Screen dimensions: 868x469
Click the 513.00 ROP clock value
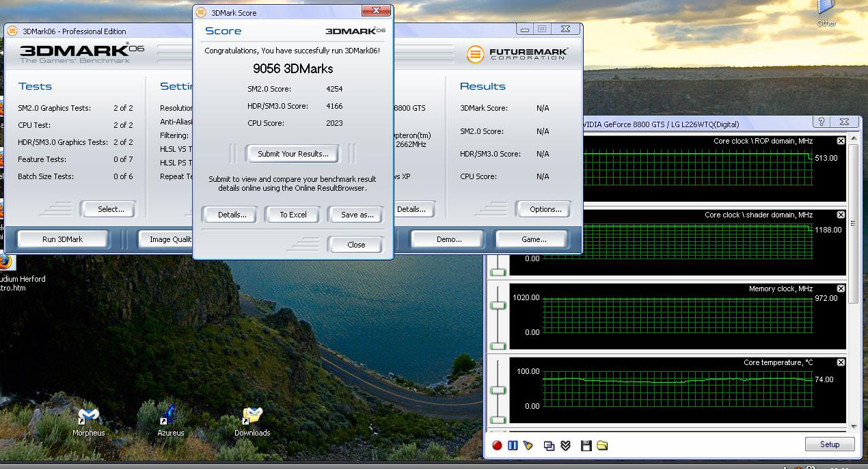tap(826, 158)
